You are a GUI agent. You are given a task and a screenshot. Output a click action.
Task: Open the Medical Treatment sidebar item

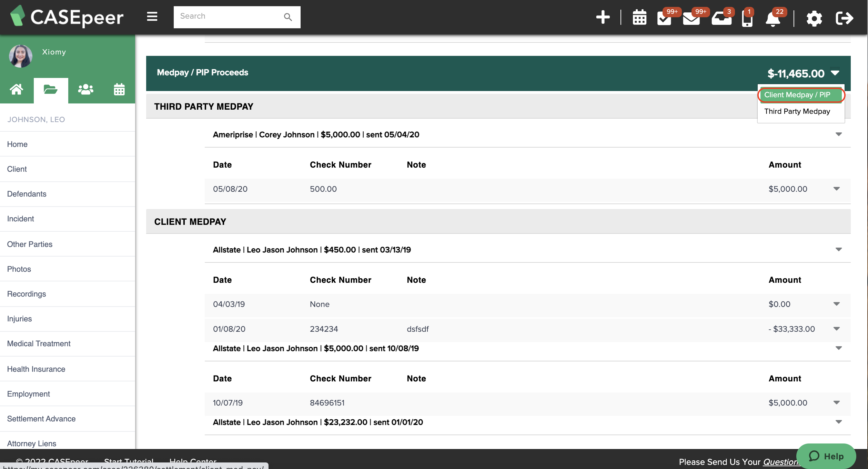point(68,343)
